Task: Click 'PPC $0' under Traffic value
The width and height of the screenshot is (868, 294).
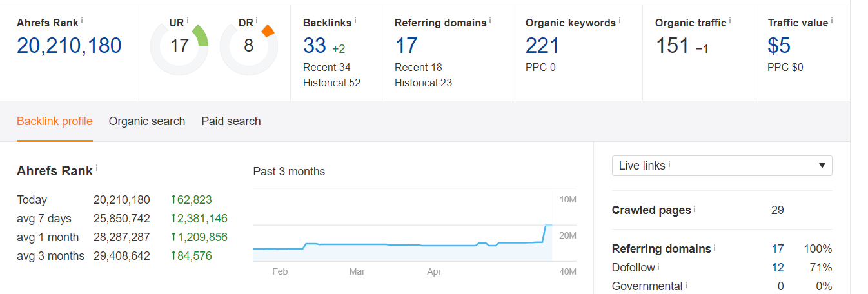Action: pyautogui.click(x=785, y=67)
